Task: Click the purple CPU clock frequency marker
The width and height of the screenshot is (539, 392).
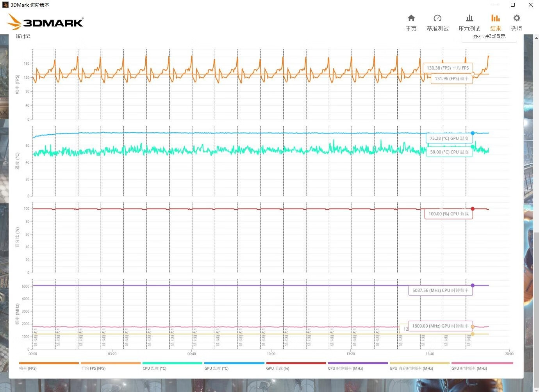Action: pos(473,285)
